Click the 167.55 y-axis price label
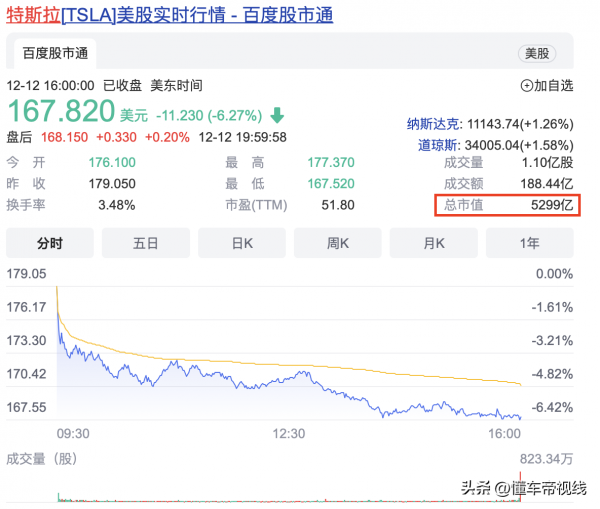Screen dimensions: 600x509 26,407
